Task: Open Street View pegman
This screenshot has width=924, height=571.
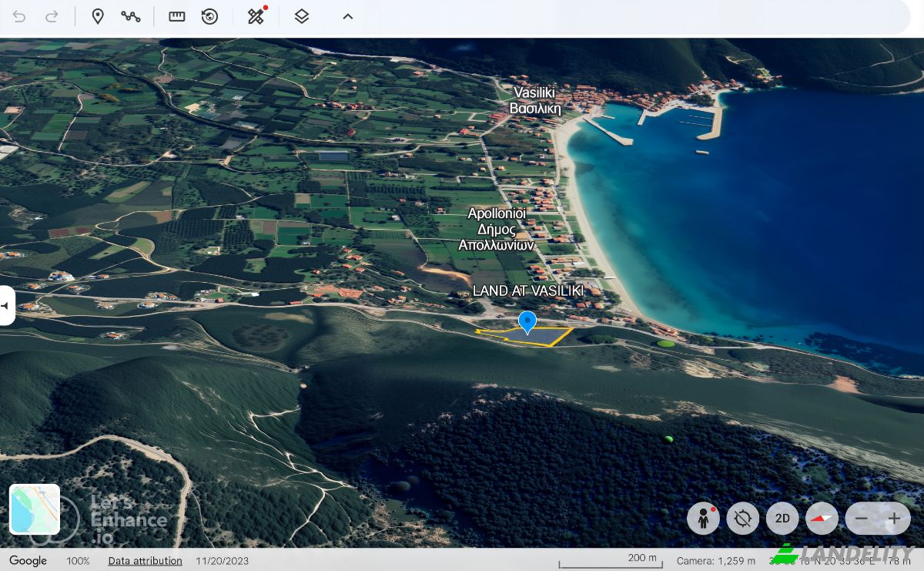Action: pos(703,519)
